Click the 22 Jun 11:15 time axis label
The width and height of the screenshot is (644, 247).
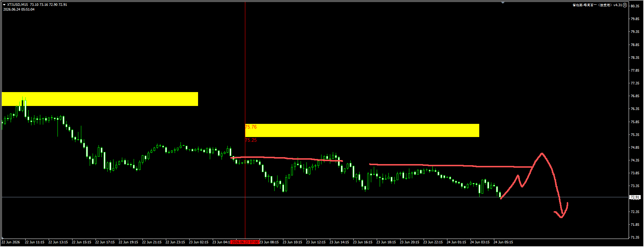(34, 242)
